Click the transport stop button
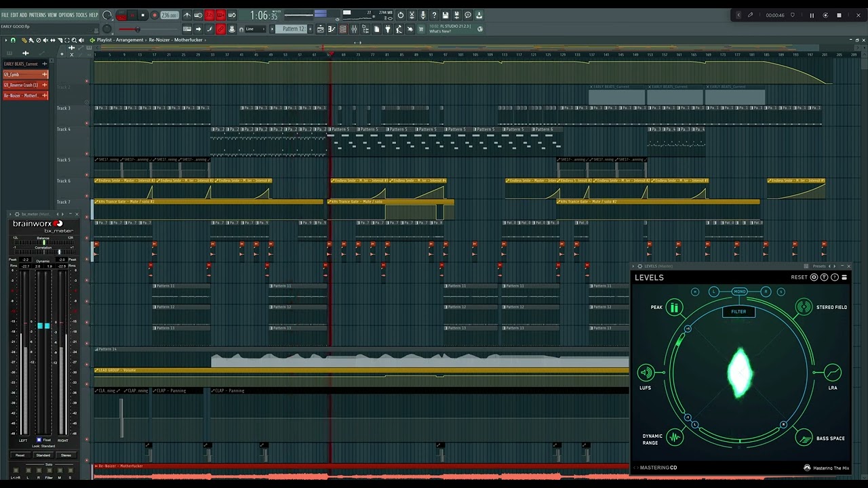This screenshot has width=868, height=488. coord(142,15)
